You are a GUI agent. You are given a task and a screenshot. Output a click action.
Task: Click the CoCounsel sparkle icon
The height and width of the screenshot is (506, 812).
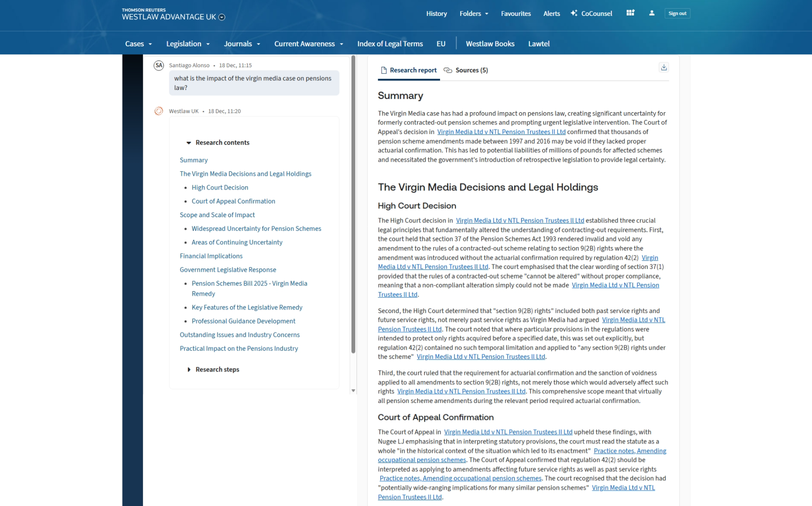tap(574, 13)
